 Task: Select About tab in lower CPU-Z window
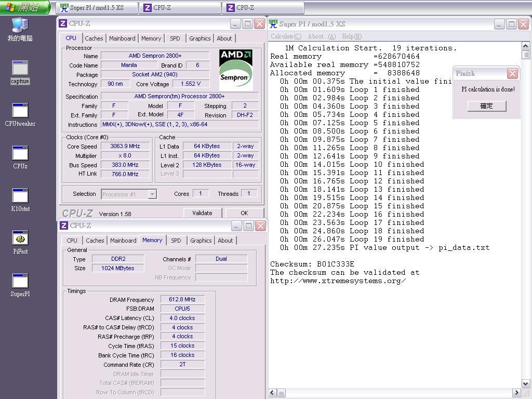tap(225, 240)
